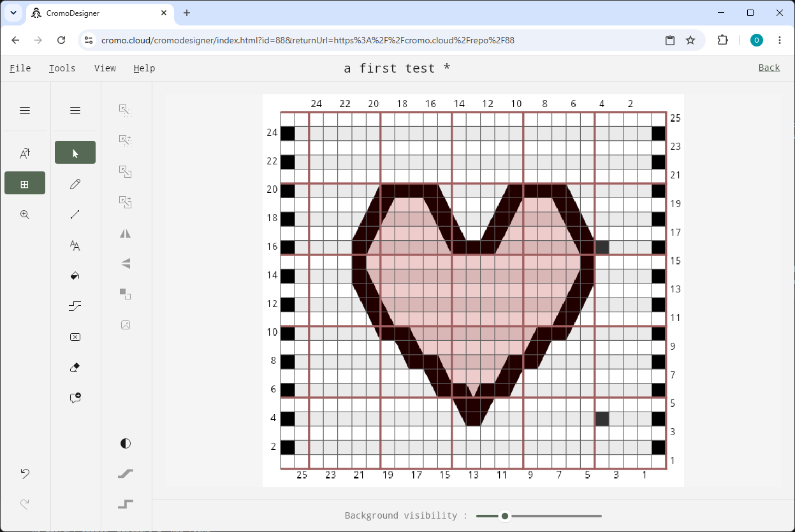Select the add comment tool
Image resolution: width=795 pixels, height=532 pixels.
(x=75, y=398)
